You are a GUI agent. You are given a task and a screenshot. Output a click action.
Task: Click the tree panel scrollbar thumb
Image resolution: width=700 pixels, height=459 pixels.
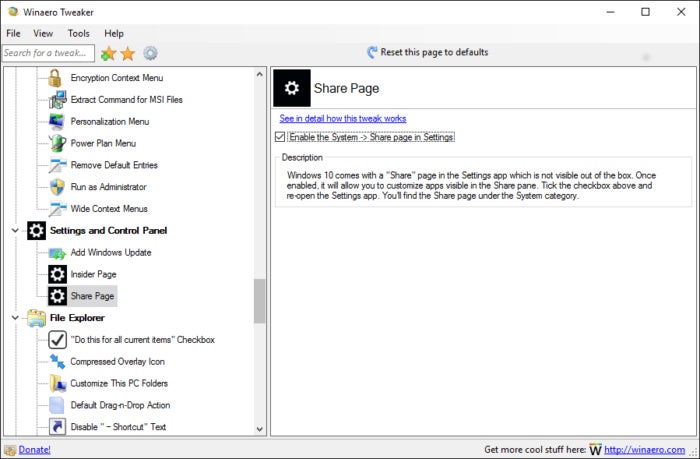pyautogui.click(x=259, y=301)
